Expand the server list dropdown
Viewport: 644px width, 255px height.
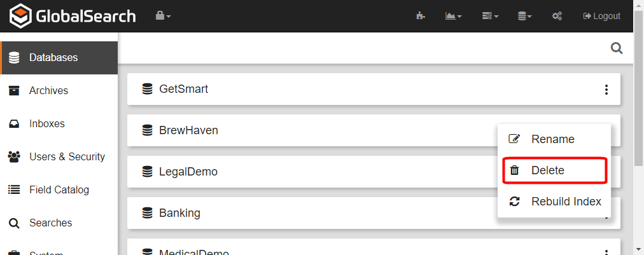tap(490, 16)
